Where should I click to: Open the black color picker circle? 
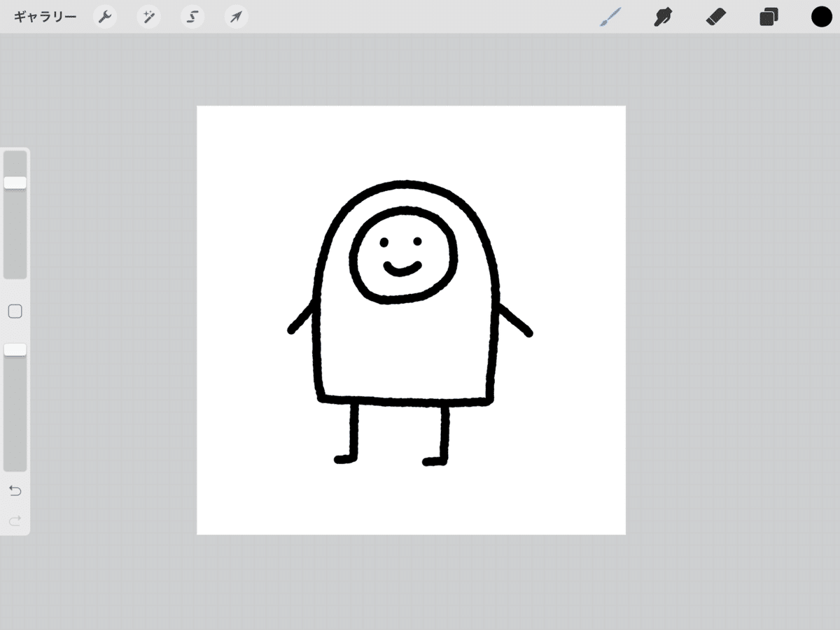coord(821,17)
